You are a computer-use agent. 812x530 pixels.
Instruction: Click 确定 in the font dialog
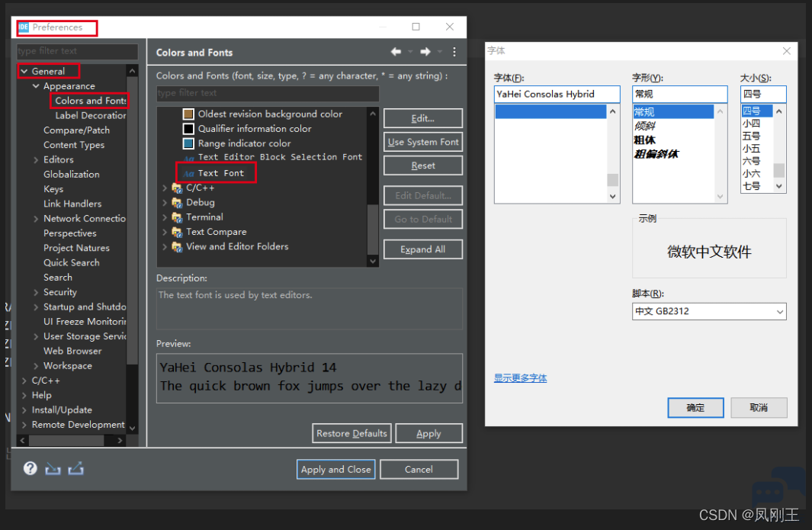point(695,408)
